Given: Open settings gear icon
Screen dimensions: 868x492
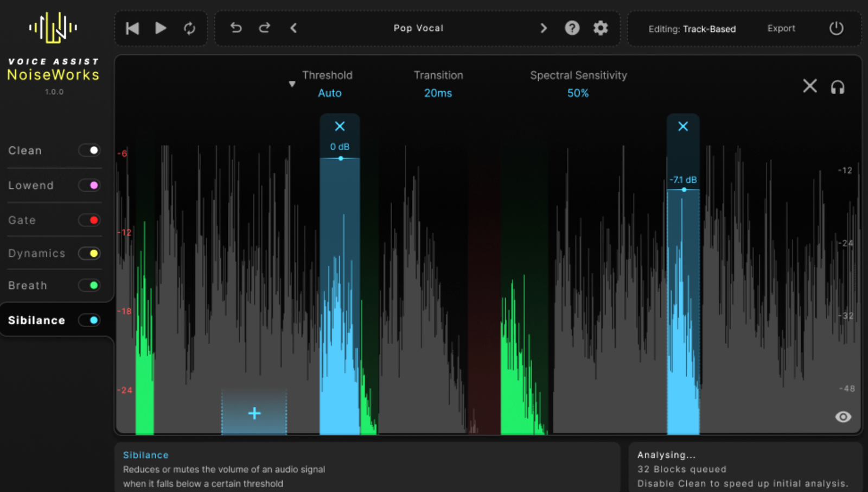Looking at the screenshot, I should pos(601,28).
